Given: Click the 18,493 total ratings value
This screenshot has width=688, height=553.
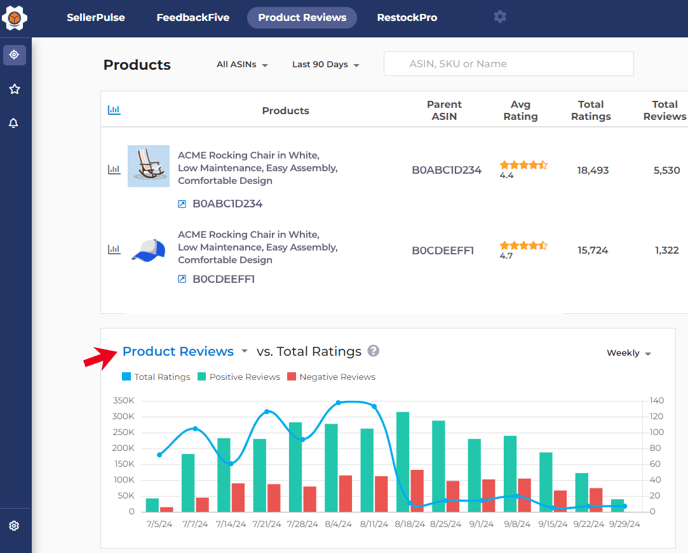Looking at the screenshot, I should 593,170.
